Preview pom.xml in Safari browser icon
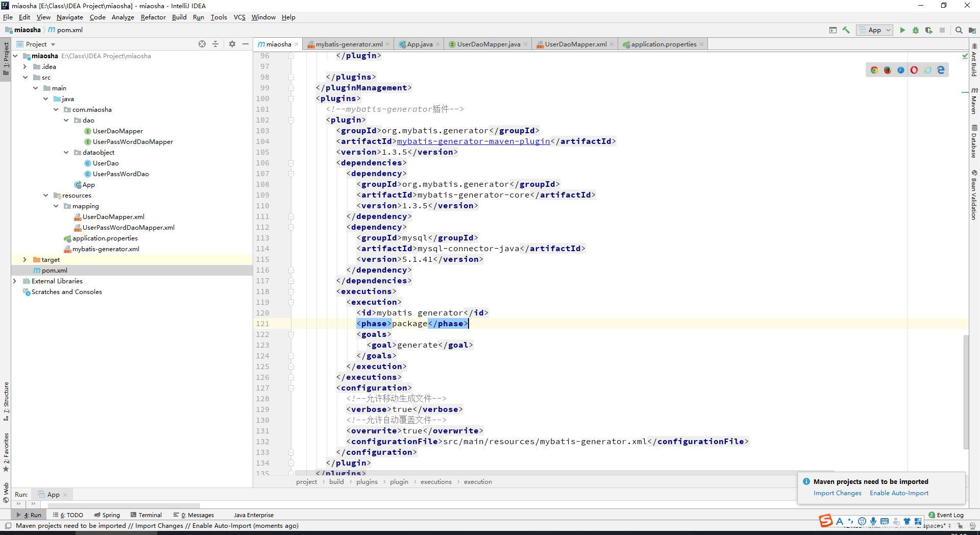This screenshot has width=980, height=535. point(901,70)
